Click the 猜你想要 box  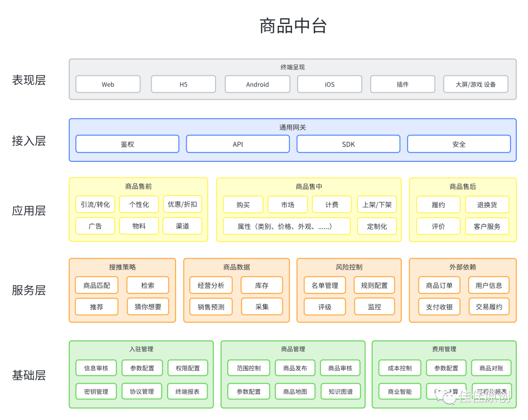[x=148, y=307]
